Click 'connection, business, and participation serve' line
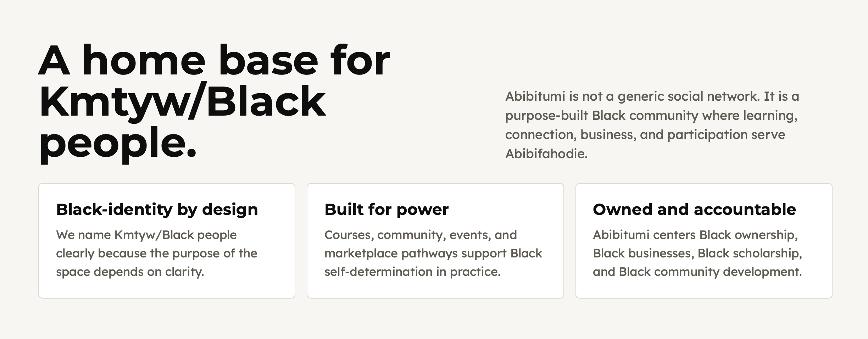Image resolution: width=868 pixels, height=339 pixels. pos(645,135)
